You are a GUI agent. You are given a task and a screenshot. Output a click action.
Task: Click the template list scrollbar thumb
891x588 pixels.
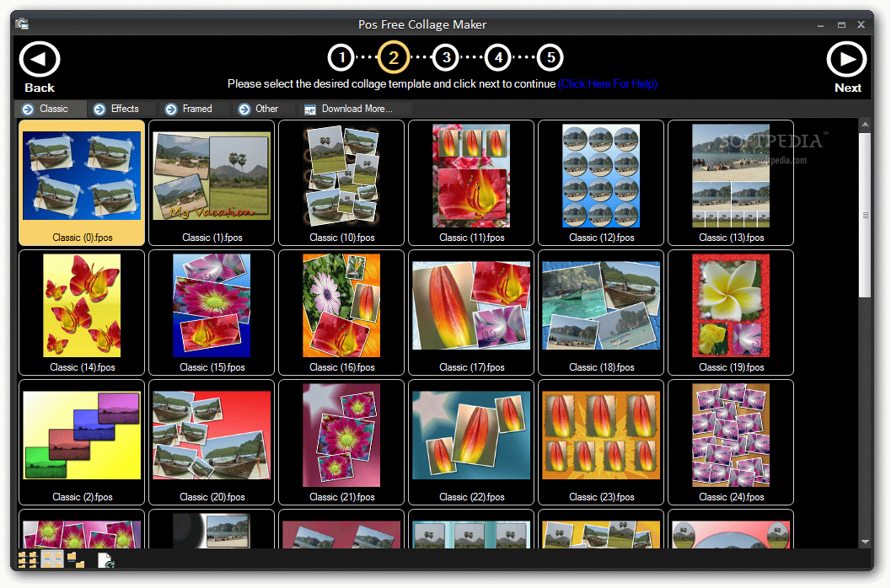pos(865,216)
